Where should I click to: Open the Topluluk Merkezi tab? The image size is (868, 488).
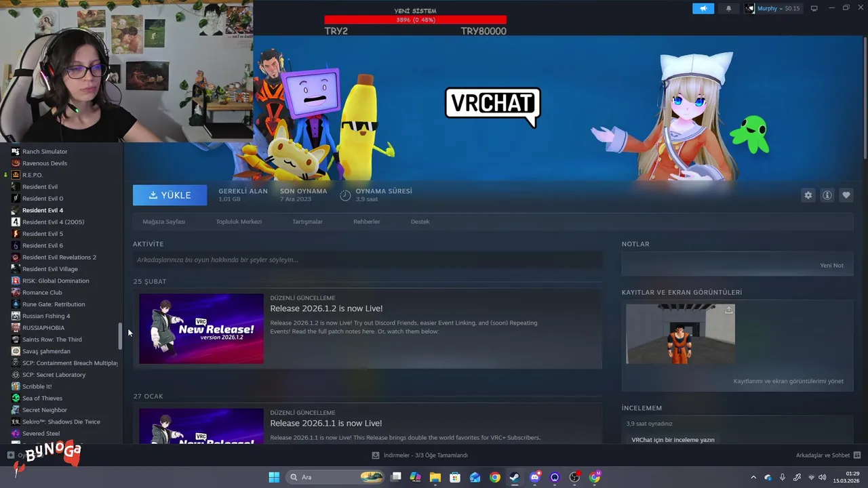[x=239, y=222]
